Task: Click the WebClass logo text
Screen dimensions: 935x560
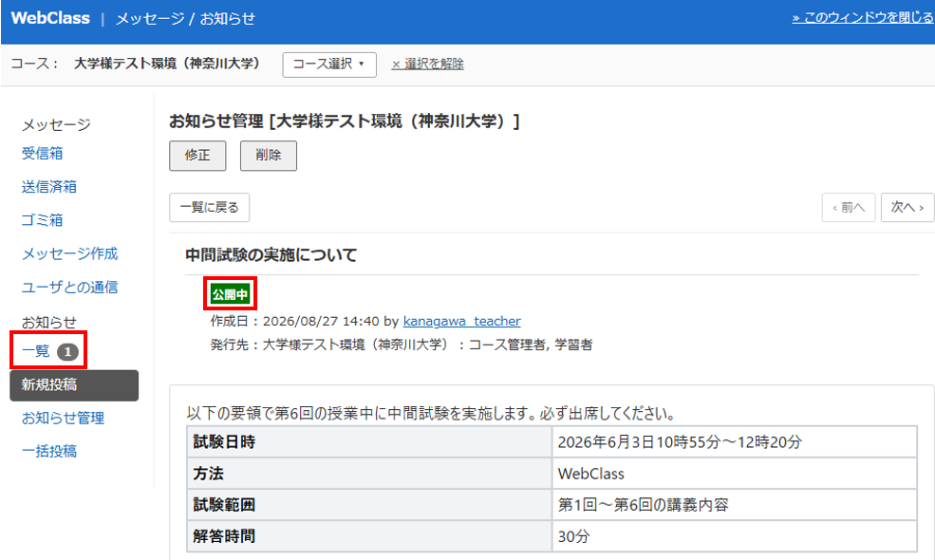Action: (50, 18)
